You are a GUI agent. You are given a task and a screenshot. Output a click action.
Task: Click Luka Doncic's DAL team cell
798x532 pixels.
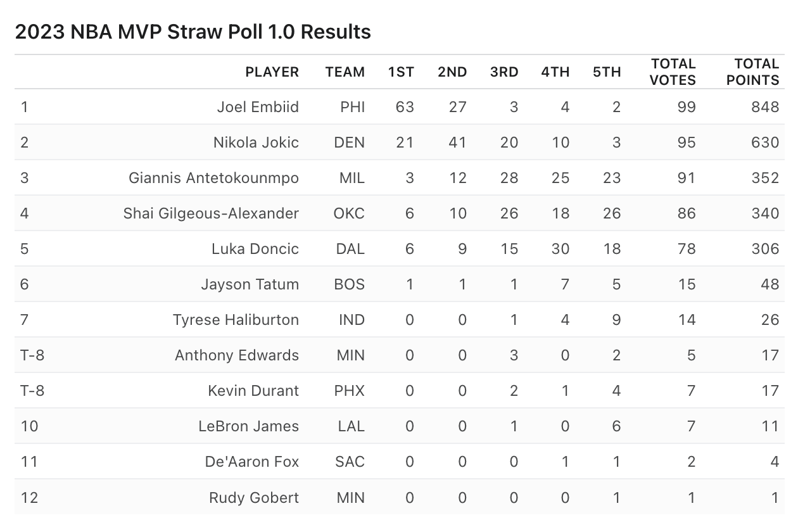(x=350, y=249)
